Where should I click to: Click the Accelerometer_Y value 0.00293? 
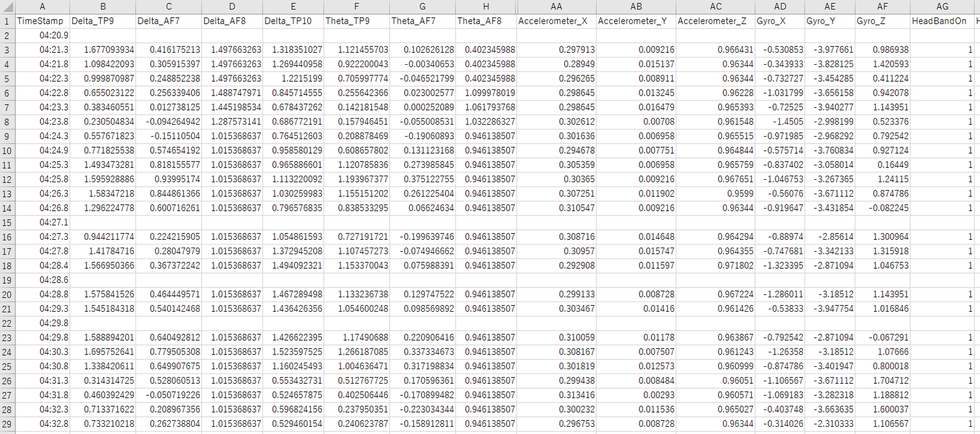(x=636, y=395)
